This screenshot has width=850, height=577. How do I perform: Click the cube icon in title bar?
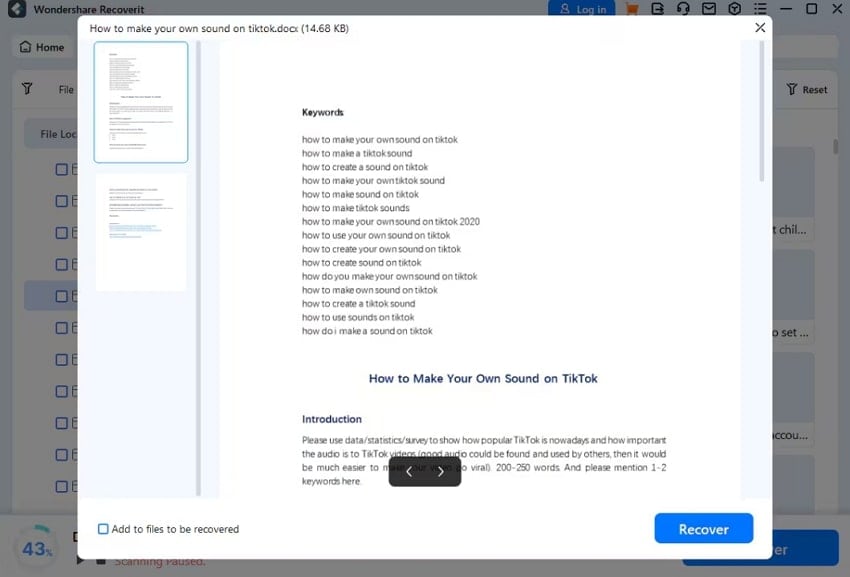click(x=735, y=9)
